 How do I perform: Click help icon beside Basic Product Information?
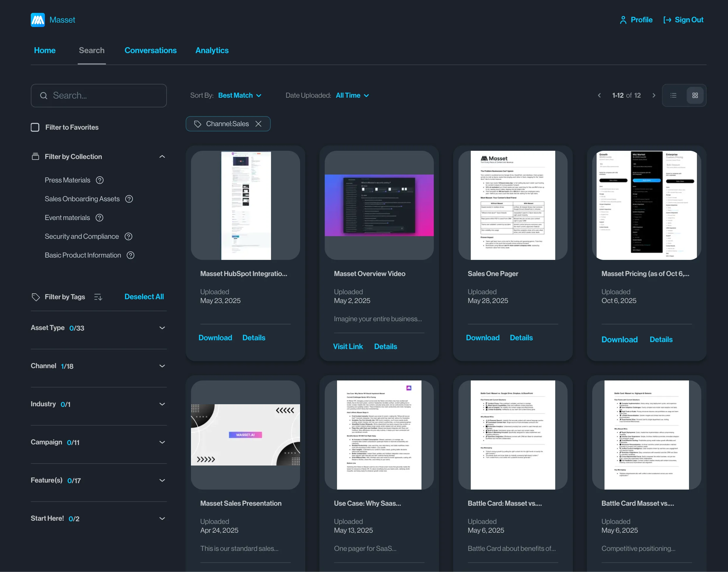coord(131,255)
